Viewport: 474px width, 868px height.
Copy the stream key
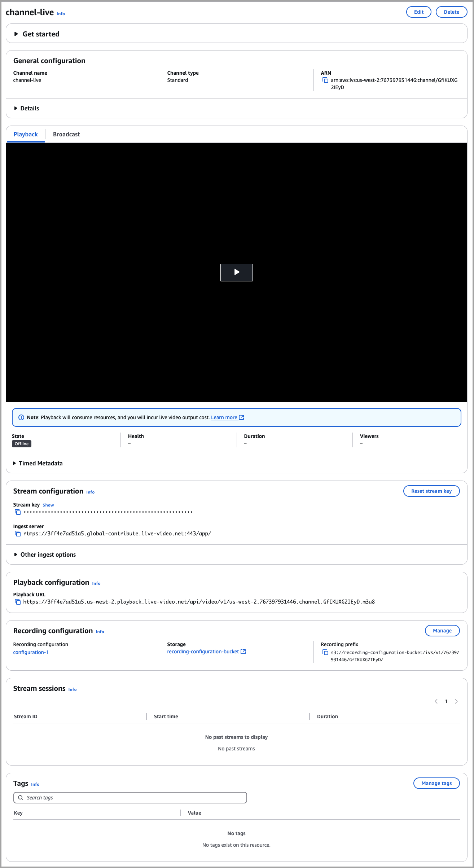pyautogui.click(x=17, y=512)
